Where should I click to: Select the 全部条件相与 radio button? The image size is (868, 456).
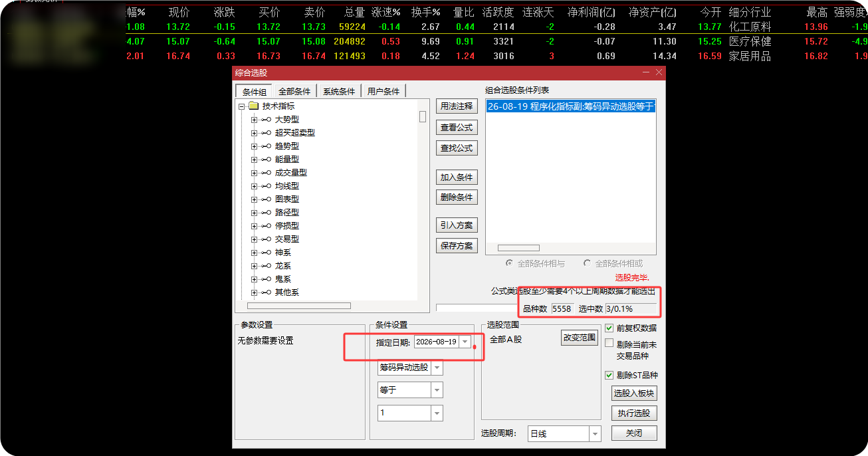click(x=509, y=263)
